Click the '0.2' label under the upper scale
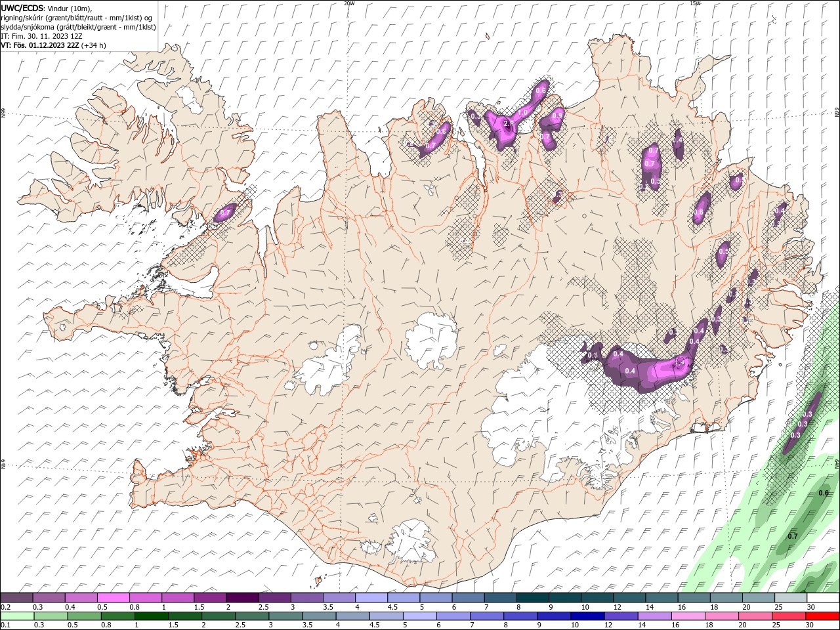Image resolution: width=840 pixels, height=630 pixels. click(6, 607)
